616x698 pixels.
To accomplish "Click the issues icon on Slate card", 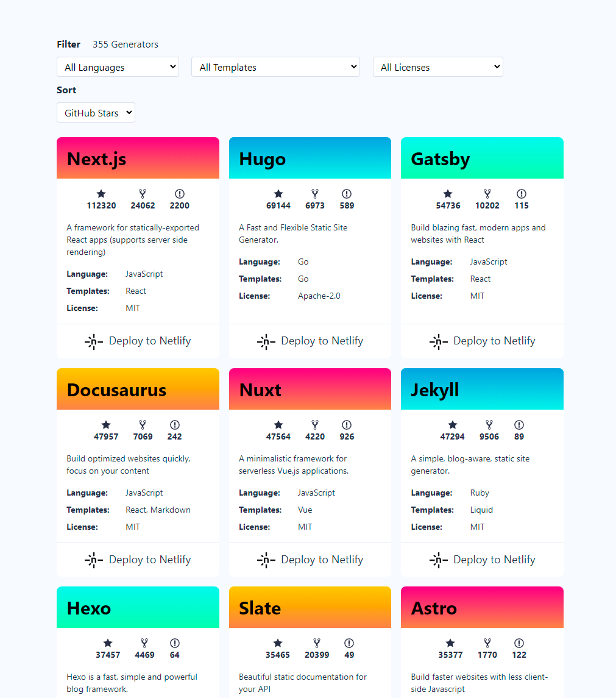I will tap(349, 643).
